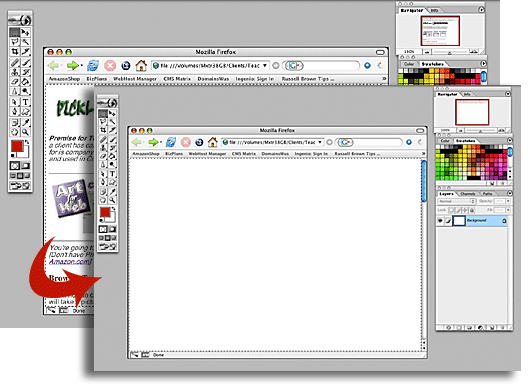Open the CMS Matrix bookmark in the front browser
The height and width of the screenshot is (384, 528).
(244, 154)
